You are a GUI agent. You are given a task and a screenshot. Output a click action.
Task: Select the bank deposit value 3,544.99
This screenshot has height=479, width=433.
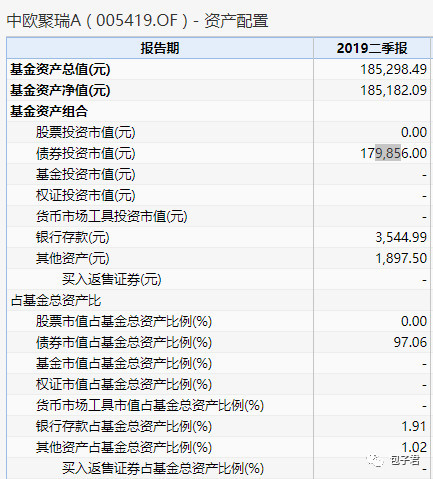(401, 237)
